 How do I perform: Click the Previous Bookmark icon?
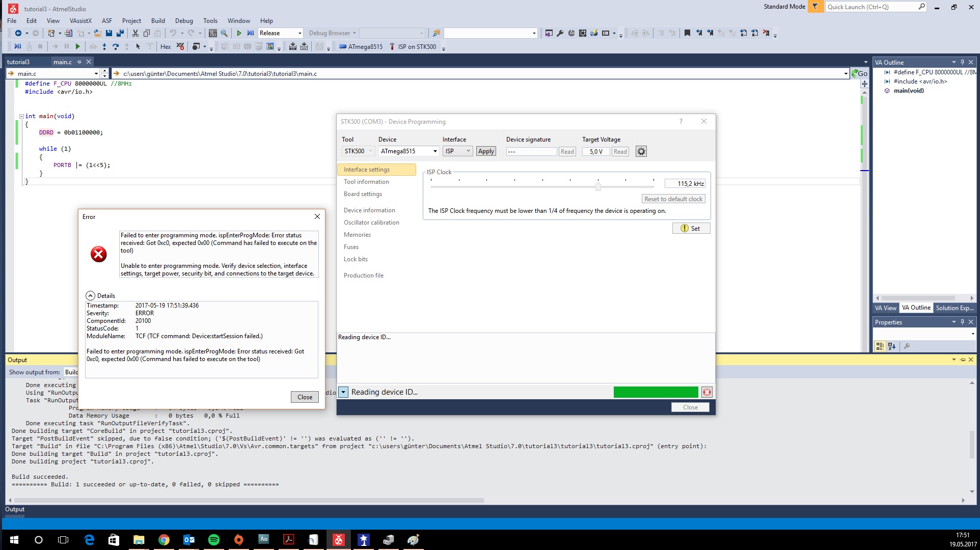pos(699,33)
